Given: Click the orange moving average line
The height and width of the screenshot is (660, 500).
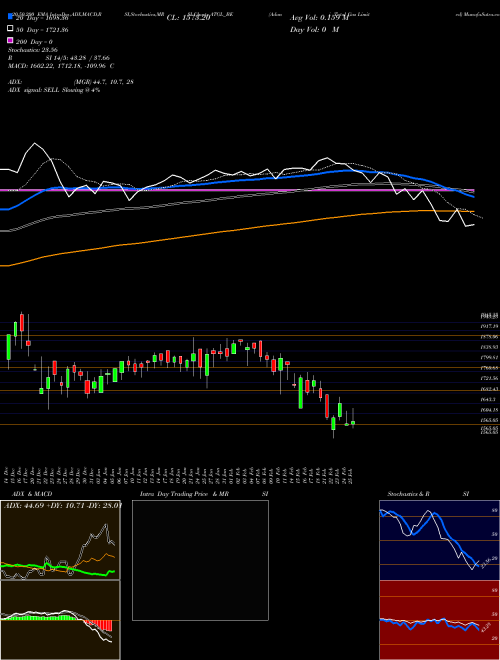Looking at the screenshot, I should tap(237, 229).
